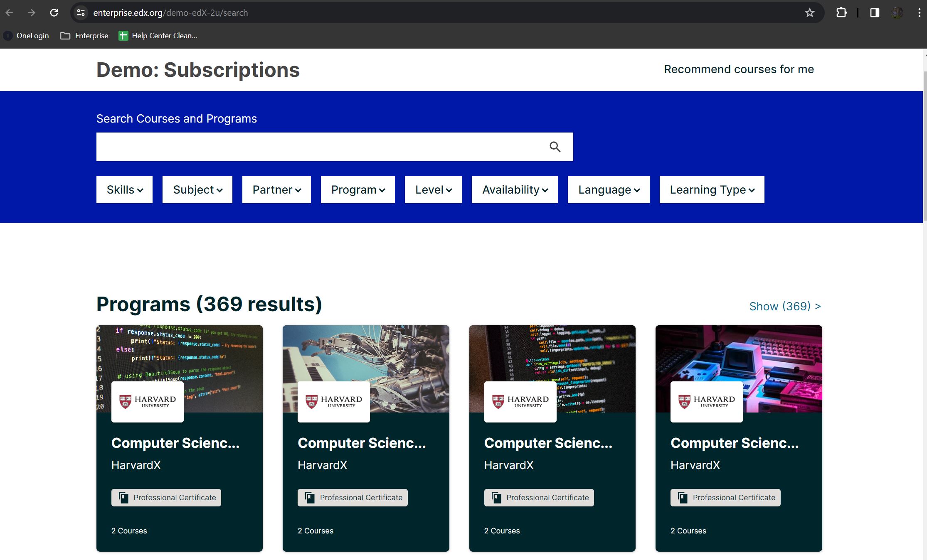The height and width of the screenshot is (560, 927).
Task: Click the Professional Certificate badge icon
Action: pos(123,497)
